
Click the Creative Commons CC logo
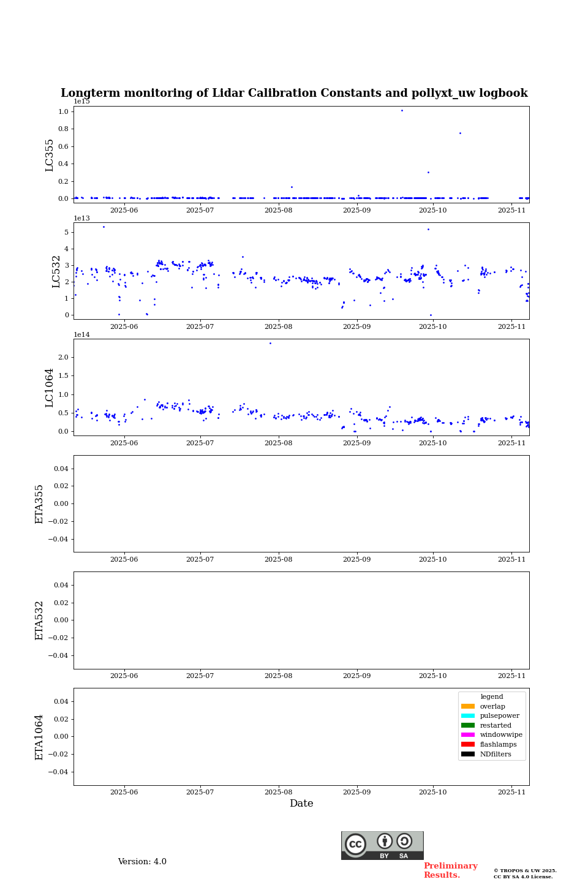(x=355, y=844)
